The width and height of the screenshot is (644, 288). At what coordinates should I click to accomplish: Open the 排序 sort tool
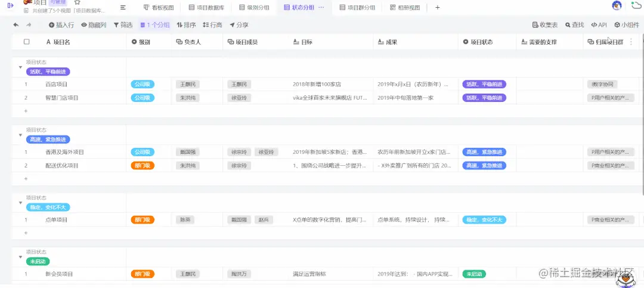click(186, 25)
